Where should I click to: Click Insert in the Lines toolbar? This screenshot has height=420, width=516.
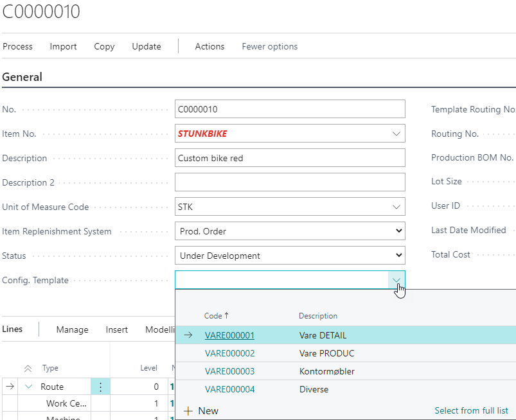click(116, 329)
